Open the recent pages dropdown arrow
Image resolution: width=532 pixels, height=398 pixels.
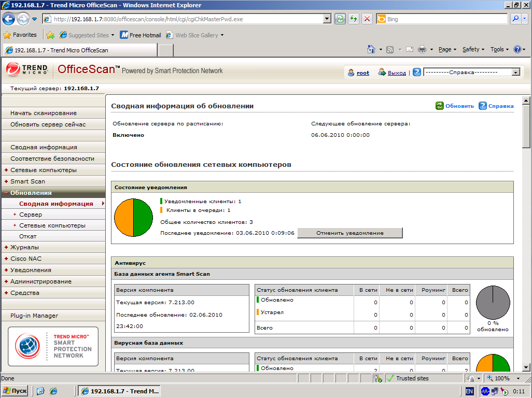34,19
